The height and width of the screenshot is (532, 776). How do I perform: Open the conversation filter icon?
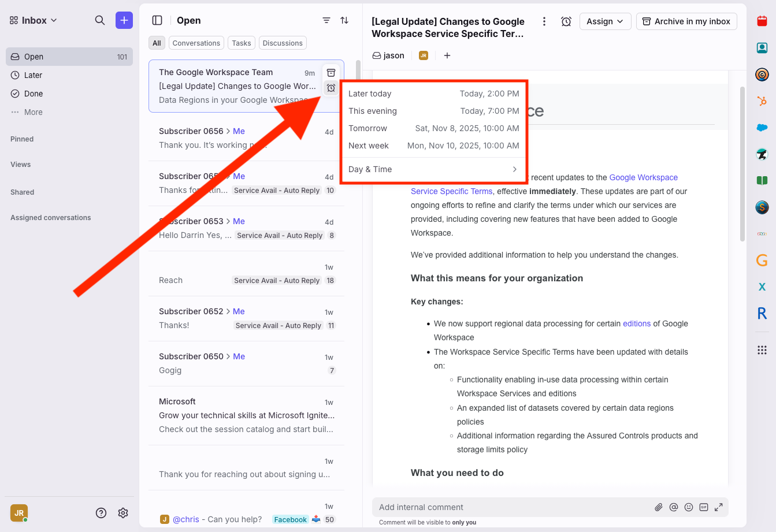[x=326, y=20]
